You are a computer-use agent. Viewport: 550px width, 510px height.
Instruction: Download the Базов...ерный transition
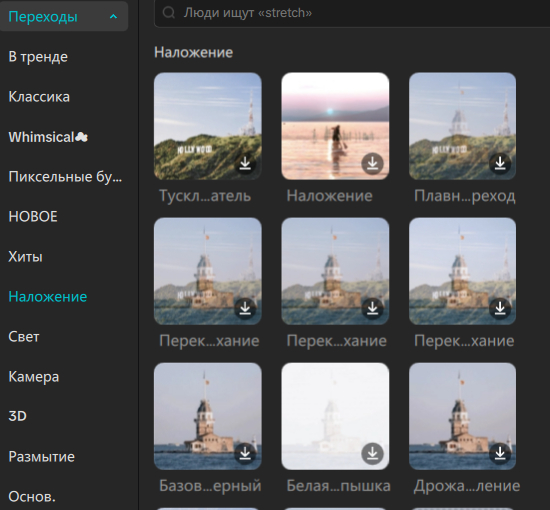click(x=245, y=454)
